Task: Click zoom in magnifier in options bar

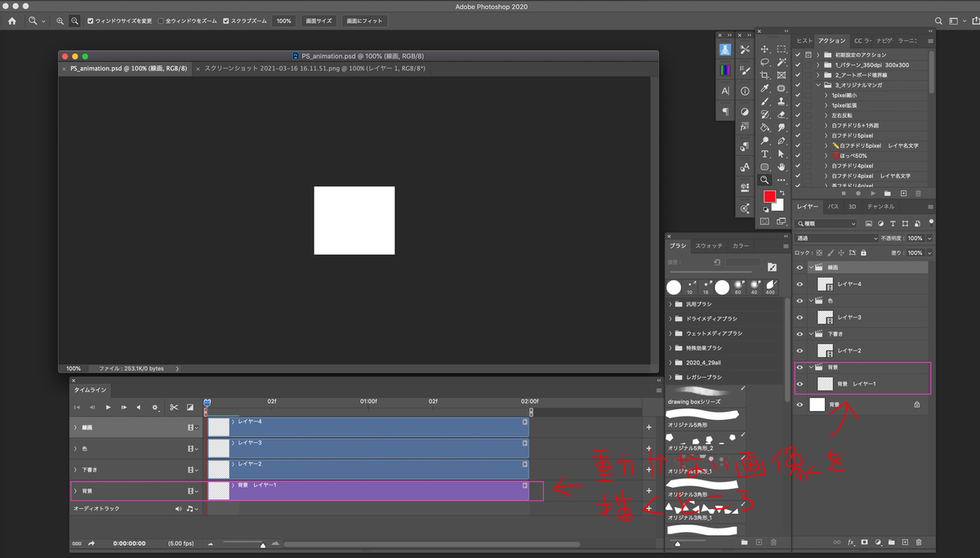Action: (60, 20)
